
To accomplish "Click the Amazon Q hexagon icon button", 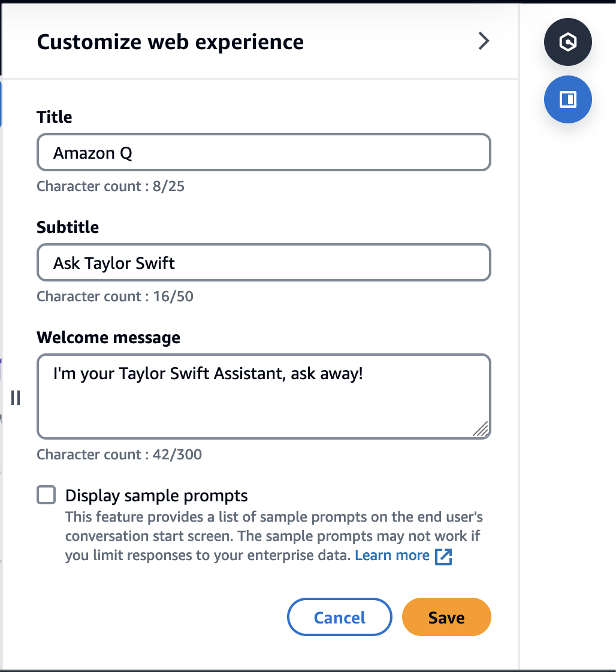I will [567, 42].
